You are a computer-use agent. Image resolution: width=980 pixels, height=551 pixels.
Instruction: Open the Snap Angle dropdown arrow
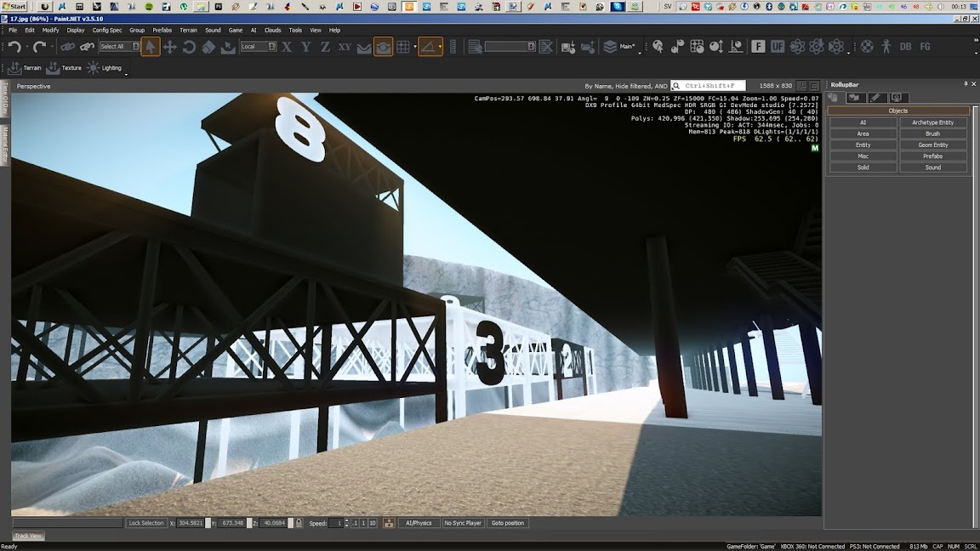[440, 47]
